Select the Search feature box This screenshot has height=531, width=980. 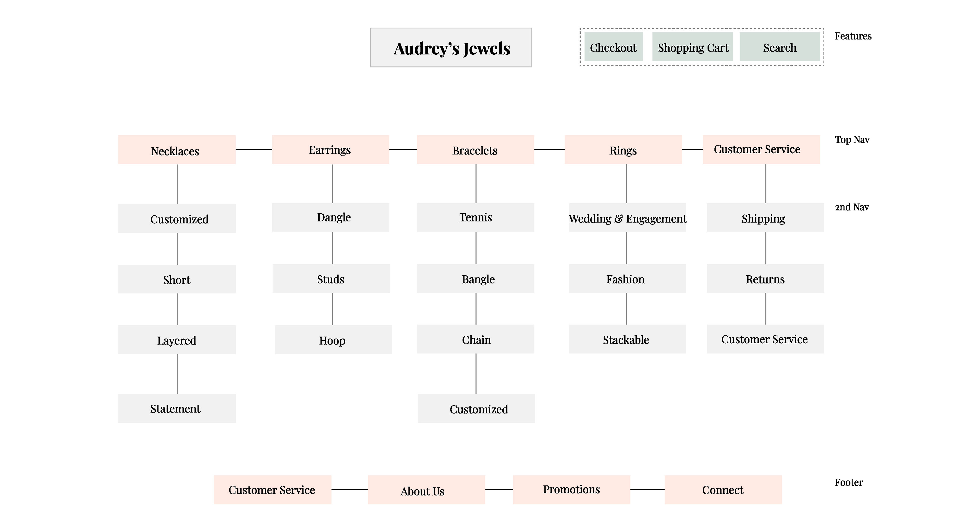779,47
